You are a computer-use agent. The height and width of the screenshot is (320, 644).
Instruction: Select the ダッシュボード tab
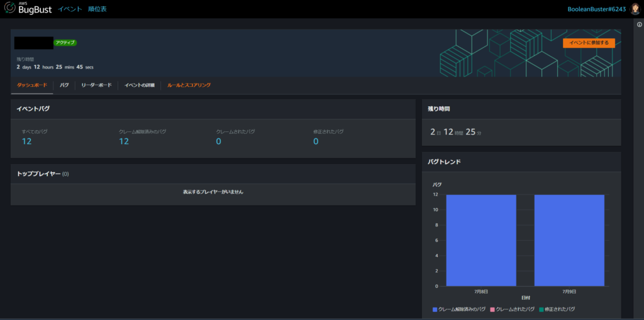32,85
